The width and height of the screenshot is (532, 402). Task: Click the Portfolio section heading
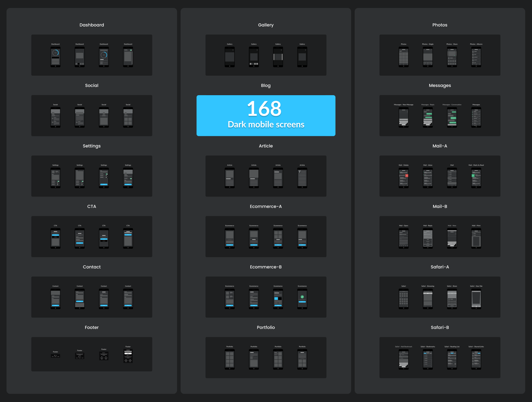coord(266,328)
